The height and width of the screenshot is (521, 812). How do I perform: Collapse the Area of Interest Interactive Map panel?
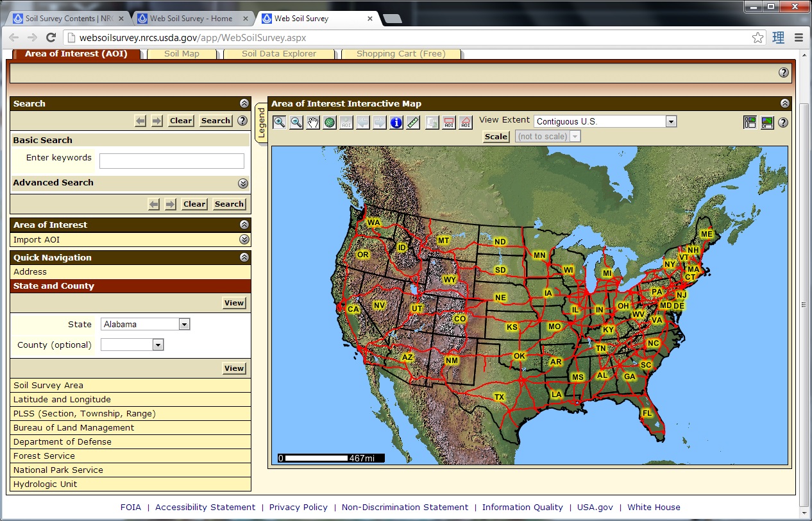[x=784, y=103]
